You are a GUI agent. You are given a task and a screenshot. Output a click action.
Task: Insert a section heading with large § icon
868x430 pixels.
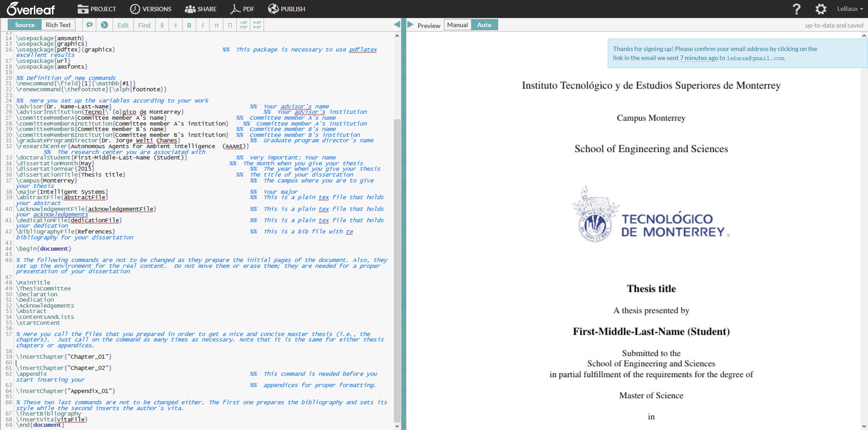click(x=162, y=25)
